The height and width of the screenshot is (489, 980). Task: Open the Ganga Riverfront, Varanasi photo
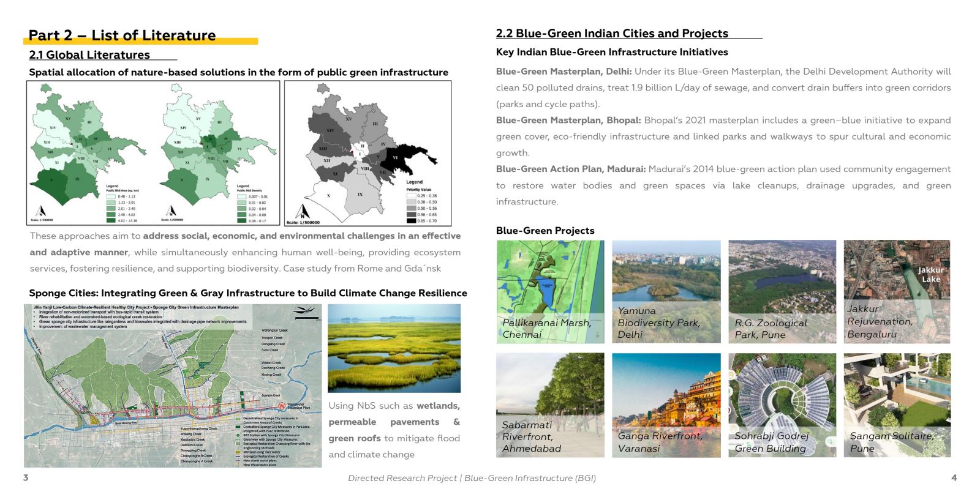point(666,405)
